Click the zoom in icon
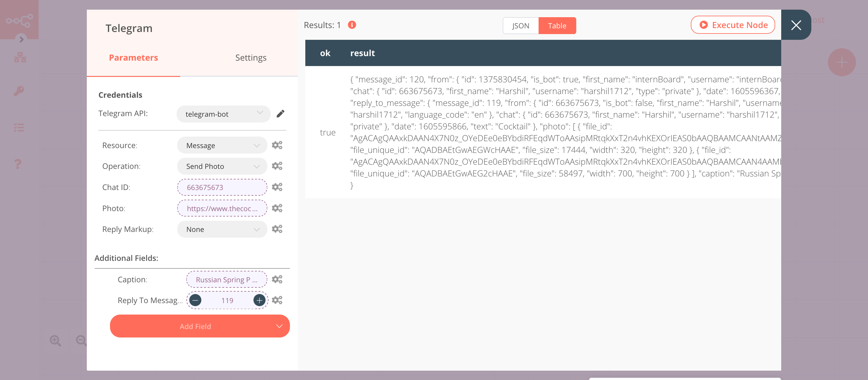This screenshot has height=380, width=868. [x=55, y=341]
